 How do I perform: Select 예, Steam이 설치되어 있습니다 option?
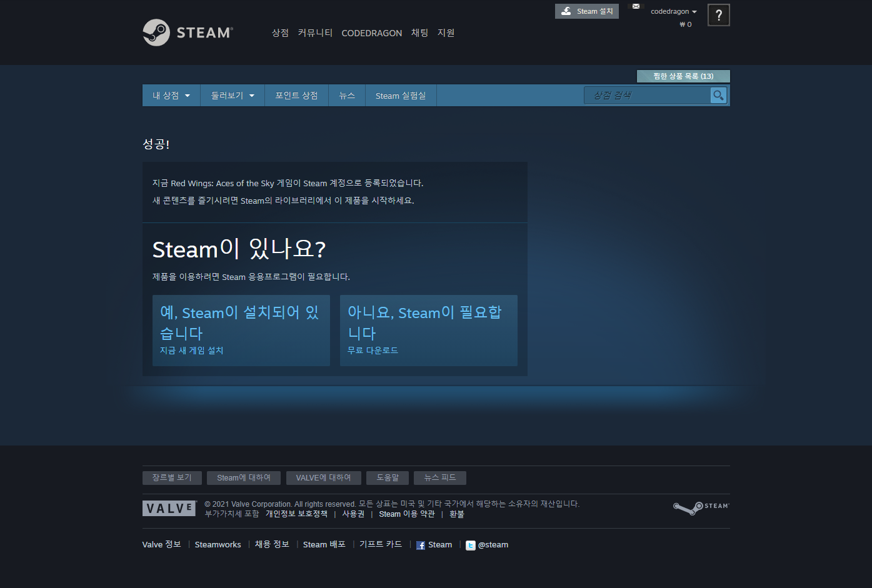coord(241,331)
